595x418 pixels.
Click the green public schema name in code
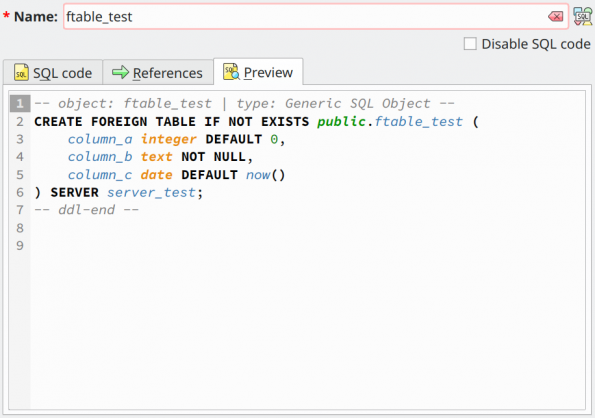coord(341,122)
